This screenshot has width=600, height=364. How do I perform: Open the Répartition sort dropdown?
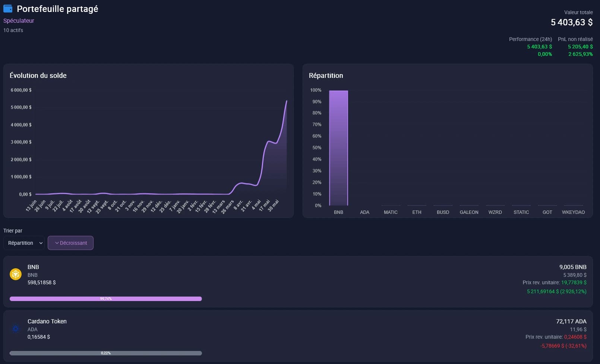pyautogui.click(x=24, y=243)
